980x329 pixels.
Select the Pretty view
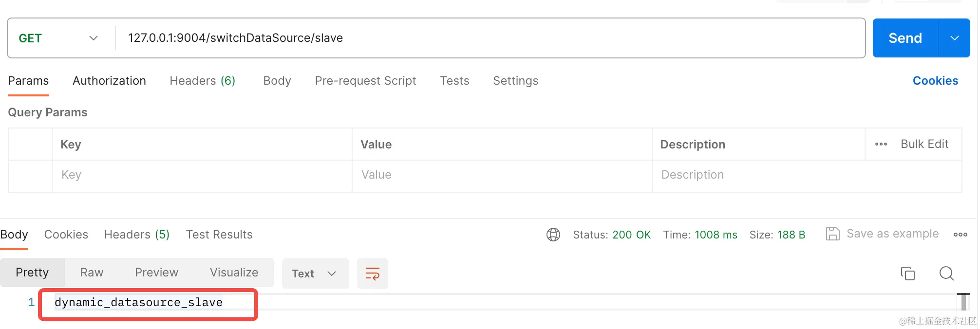click(32, 273)
